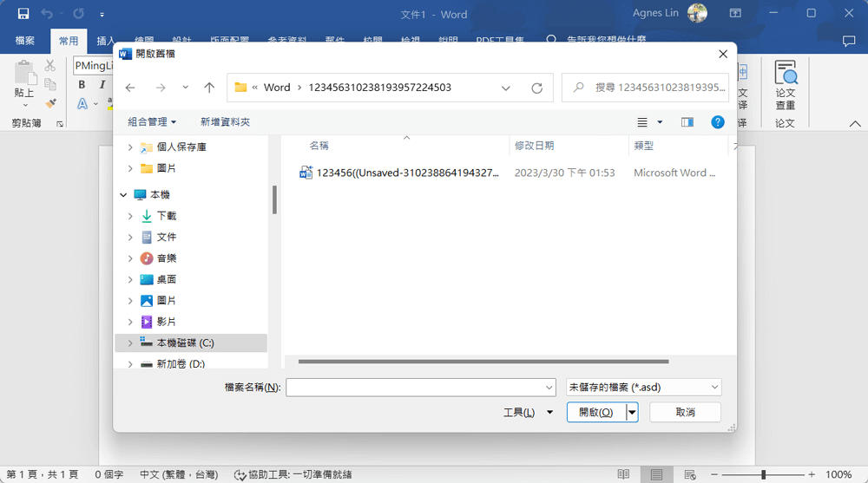The image size is (868, 483).
Task: Open the 檔案 tab in Word
Action: pos(25,41)
